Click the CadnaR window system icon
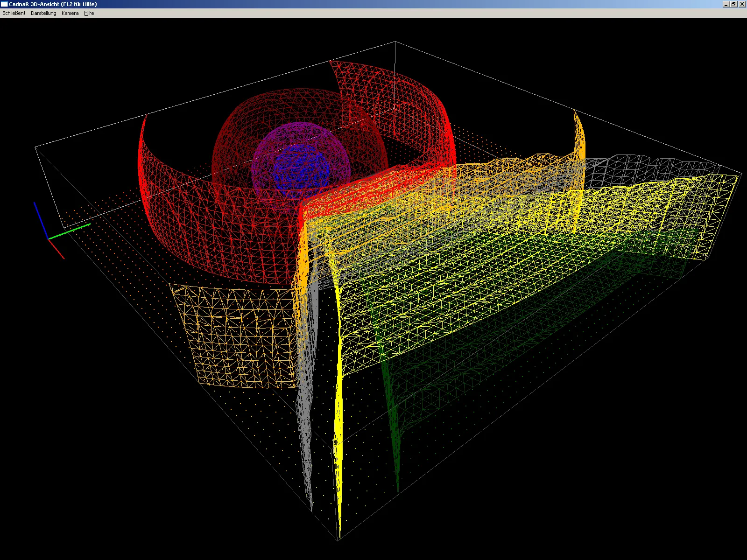Image resolution: width=747 pixels, height=560 pixels. (4, 4)
